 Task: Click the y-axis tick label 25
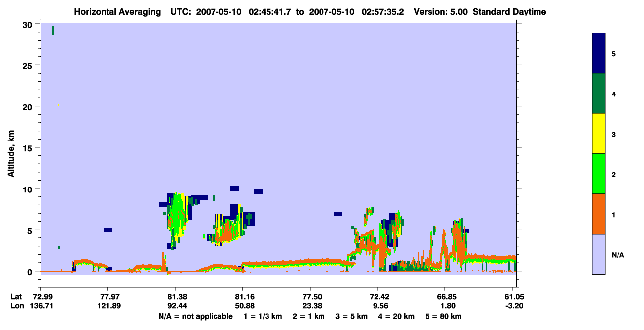click(x=29, y=66)
